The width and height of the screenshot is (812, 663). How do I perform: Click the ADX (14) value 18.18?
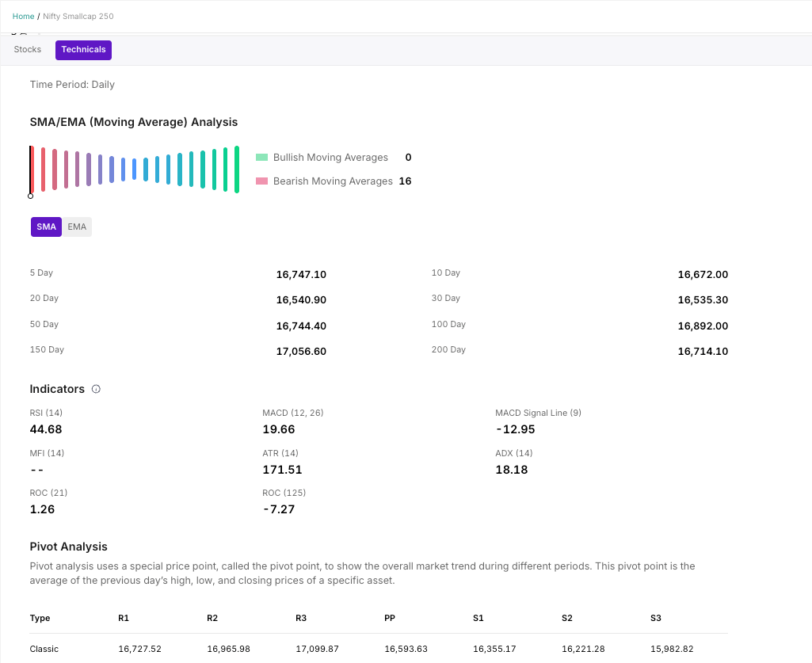tap(512, 470)
